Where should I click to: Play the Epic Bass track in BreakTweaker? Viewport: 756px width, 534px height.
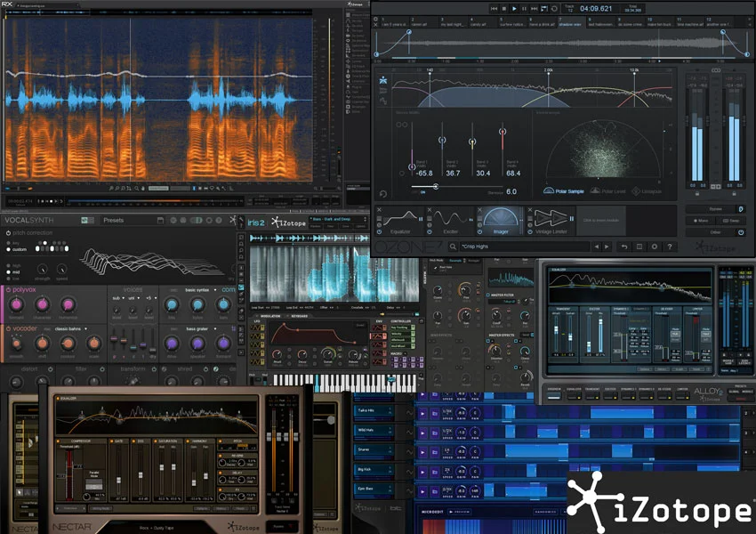422,491
